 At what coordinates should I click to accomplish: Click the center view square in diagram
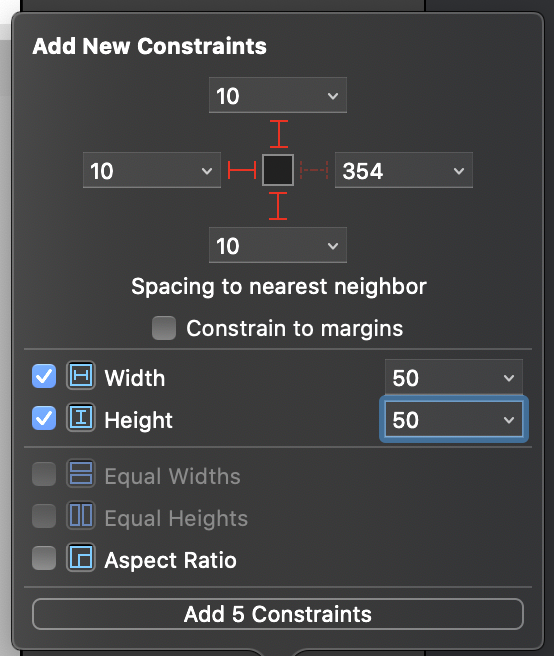click(278, 170)
